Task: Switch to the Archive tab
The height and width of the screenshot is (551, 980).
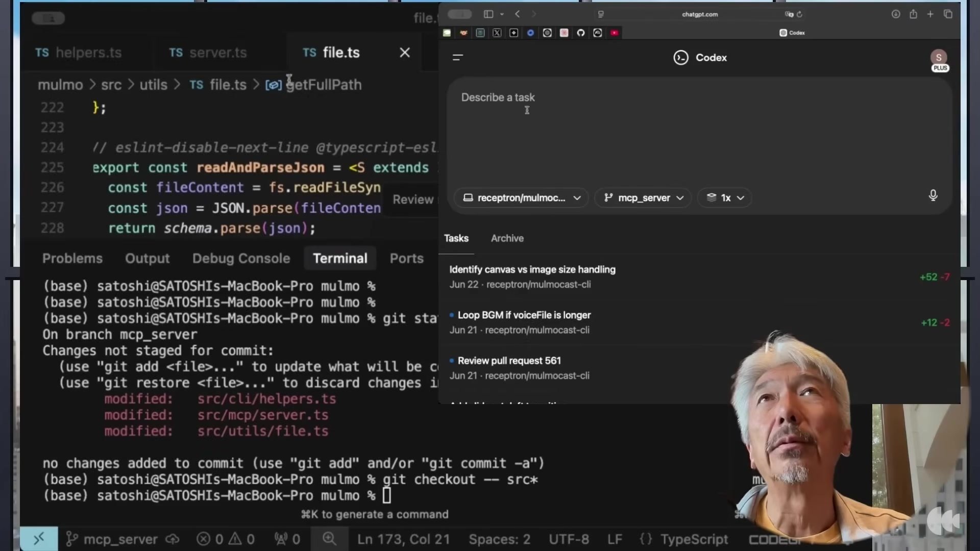Action: (507, 238)
